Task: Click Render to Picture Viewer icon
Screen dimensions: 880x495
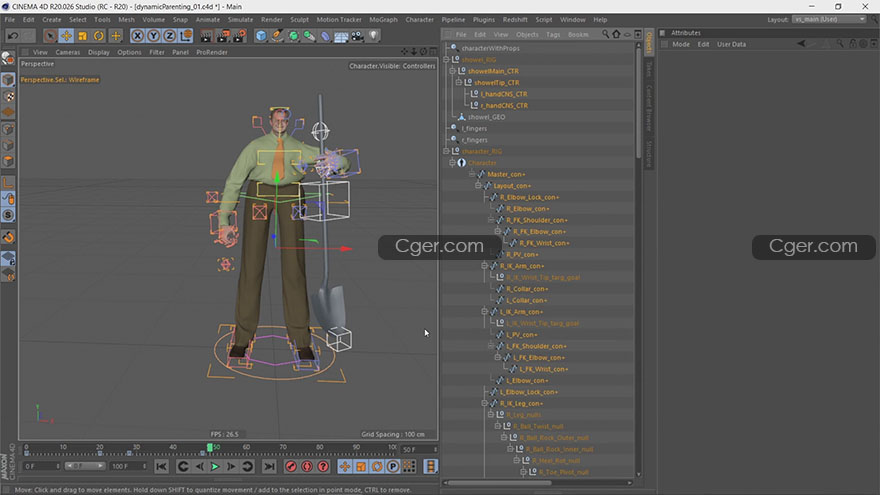Action: tap(223, 36)
